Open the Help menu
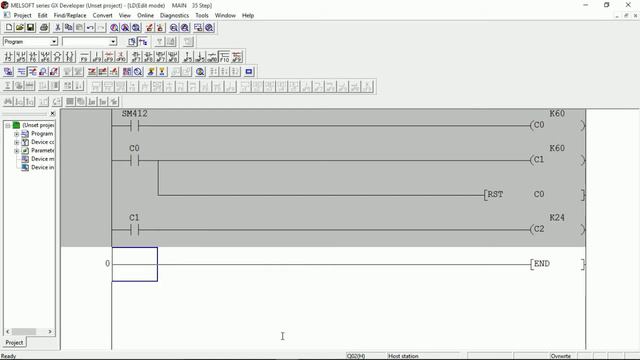This screenshot has width=640, height=360. click(x=248, y=16)
